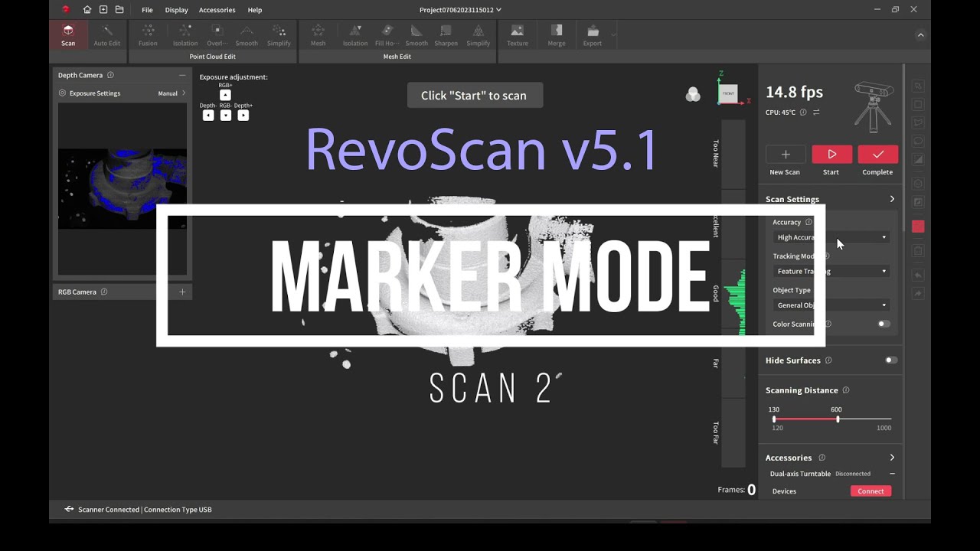Click the scanning distance minimum handle at 130
This screenshot has height=551, width=980.
pos(774,419)
